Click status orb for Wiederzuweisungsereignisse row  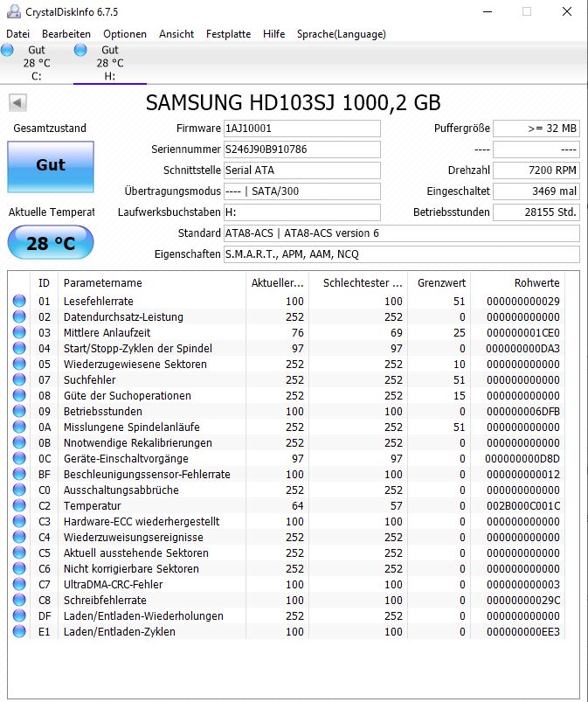(x=19, y=537)
